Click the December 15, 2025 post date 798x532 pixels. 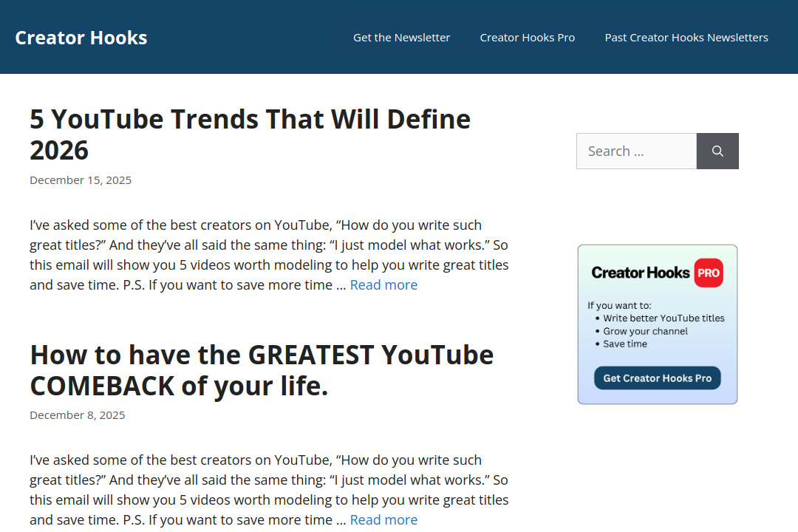80,180
